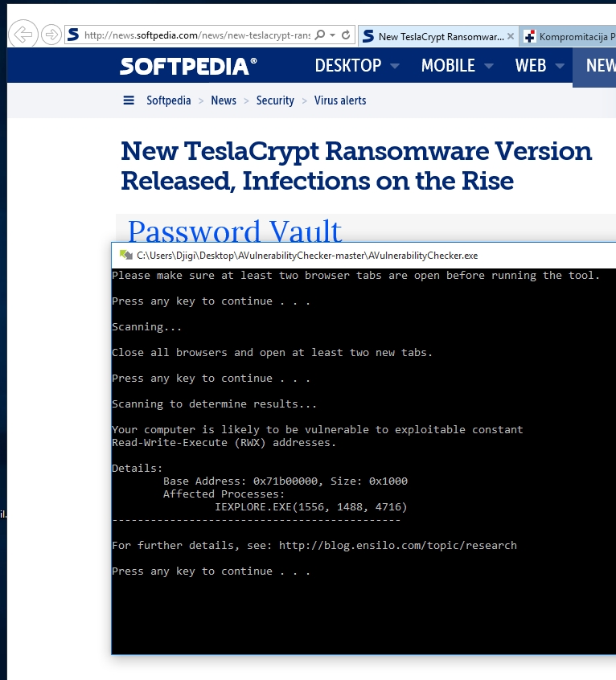This screenshot has height=680, width=616.
Task: Expand the DESKTOP dropdown arrow
Action: [395, 67]
